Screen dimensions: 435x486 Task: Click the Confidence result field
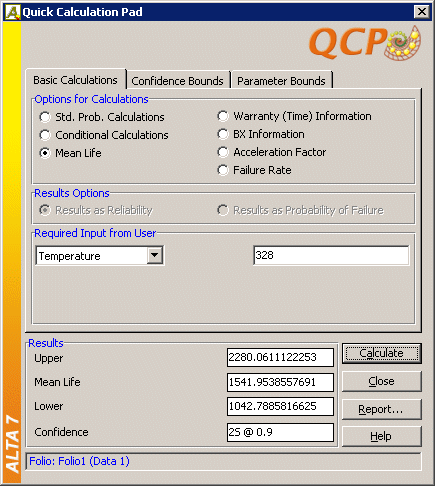click(x=280, y=432)
